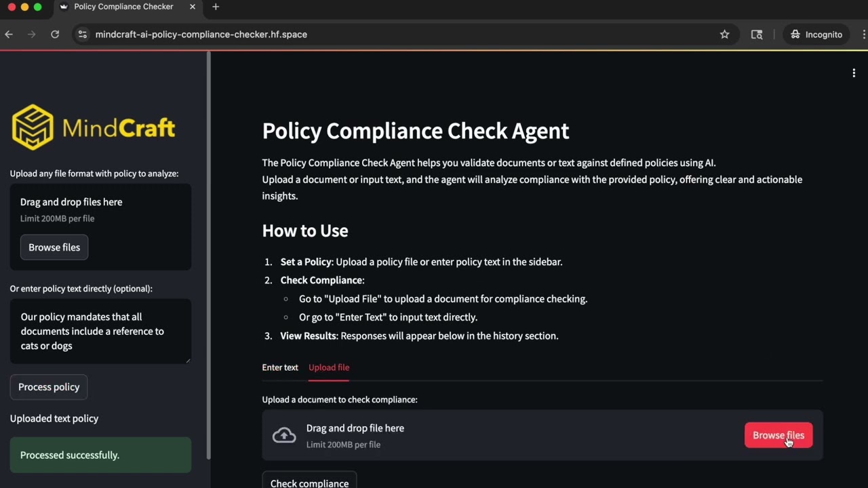Click Browse files next to drag and drop area

(778, 434)
